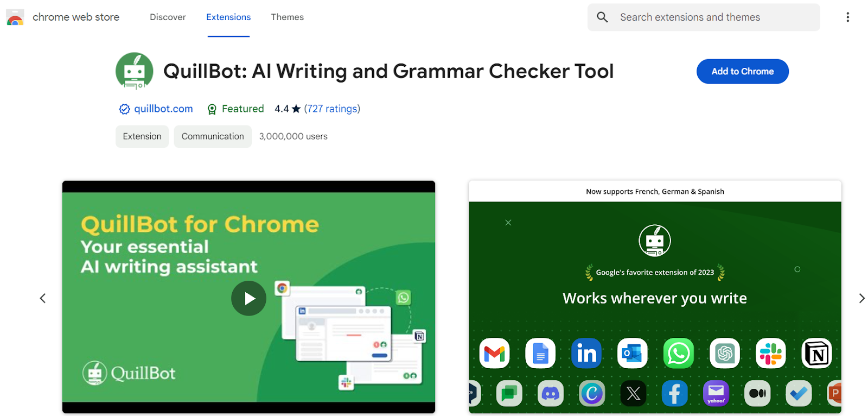Click the Now supports French, German & Spanish caption
The width and height of the screenshot is (868, 416).
655,192
